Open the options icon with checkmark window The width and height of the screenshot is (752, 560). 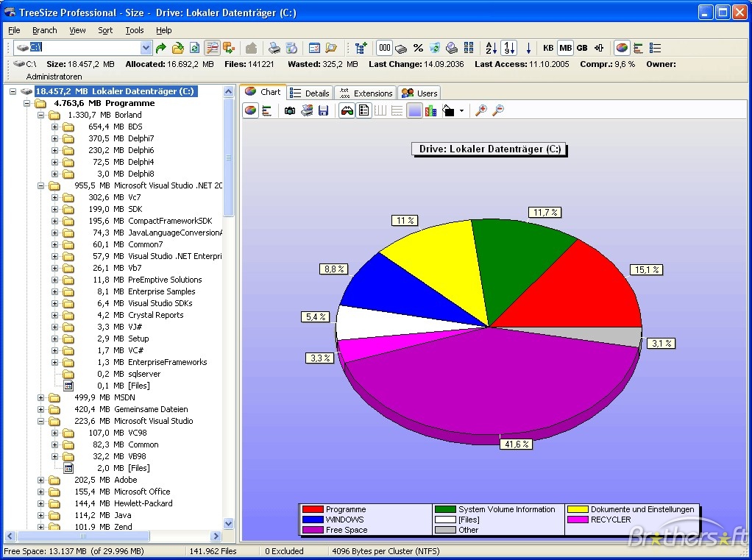[x=315, y=48]
